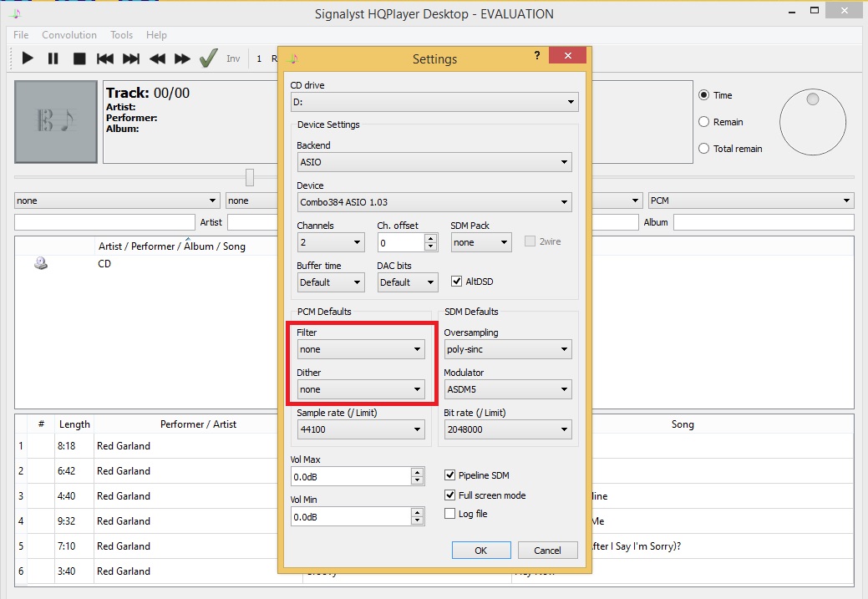The image size is (868, 599).
Task: Skip to previous track
Action: click(104, 58)
